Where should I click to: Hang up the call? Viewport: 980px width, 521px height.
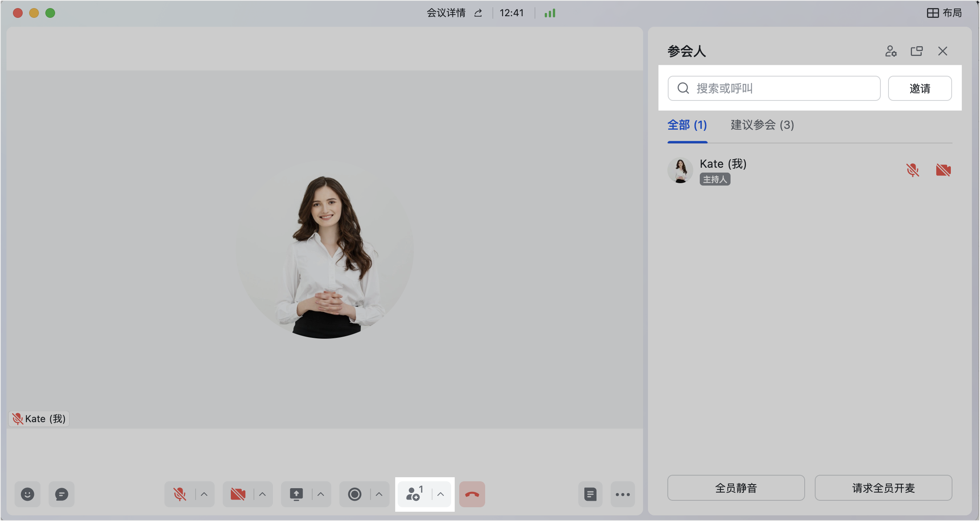[472, 494]
